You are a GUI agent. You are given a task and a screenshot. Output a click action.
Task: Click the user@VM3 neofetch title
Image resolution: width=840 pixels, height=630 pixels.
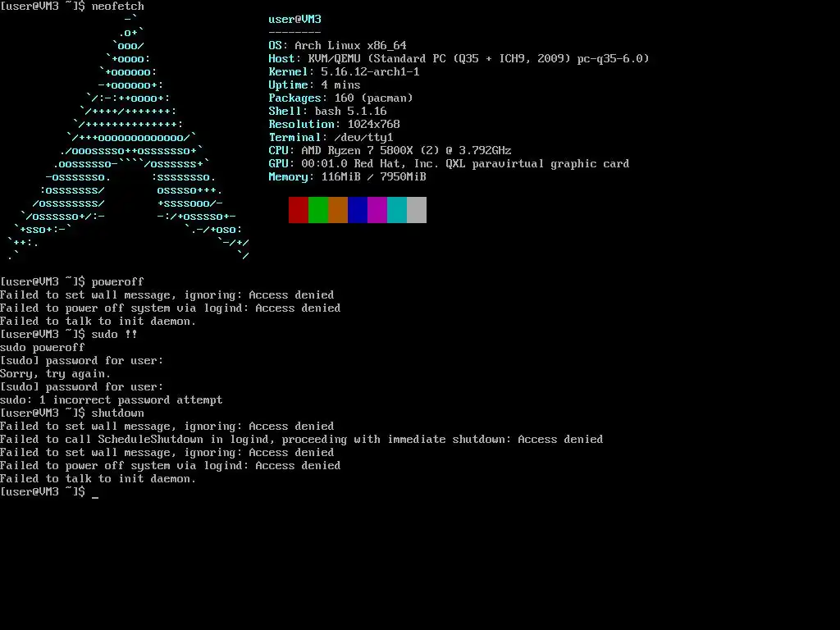click(x=294, y=20)
